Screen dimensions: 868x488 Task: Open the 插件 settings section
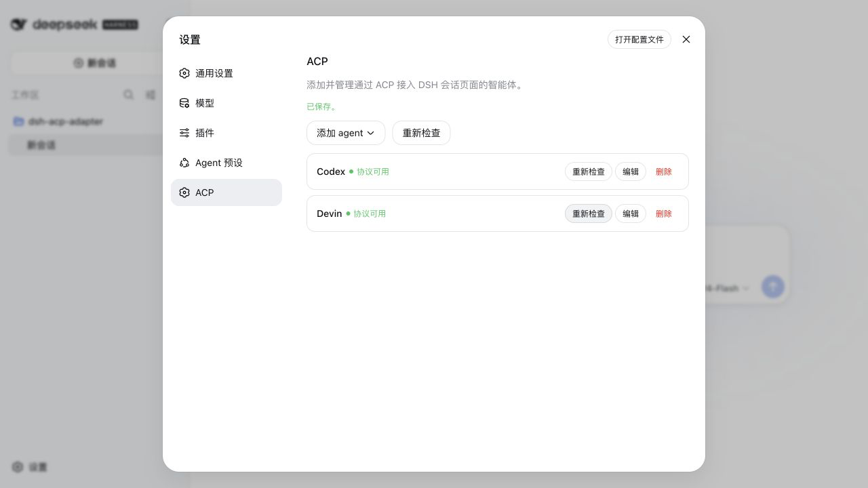(226, 133)
